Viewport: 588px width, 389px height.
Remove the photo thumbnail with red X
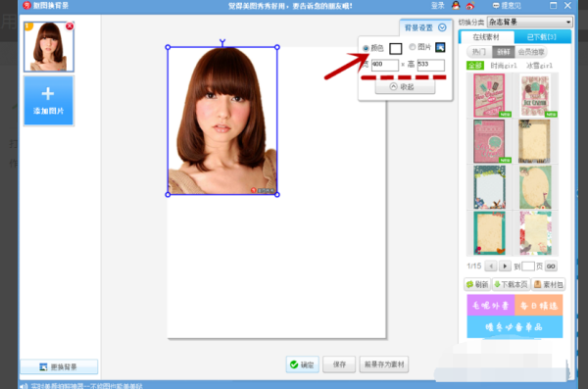click(70, 26)
